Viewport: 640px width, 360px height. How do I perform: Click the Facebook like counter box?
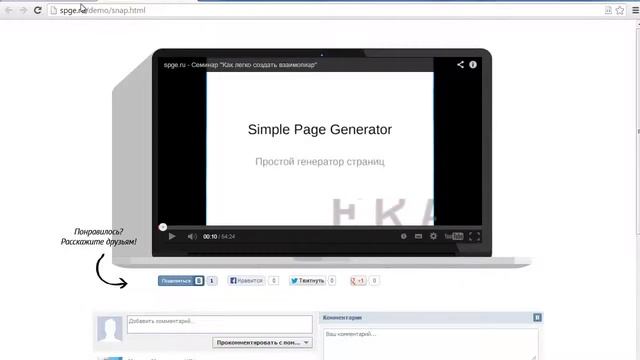(274, 281)
